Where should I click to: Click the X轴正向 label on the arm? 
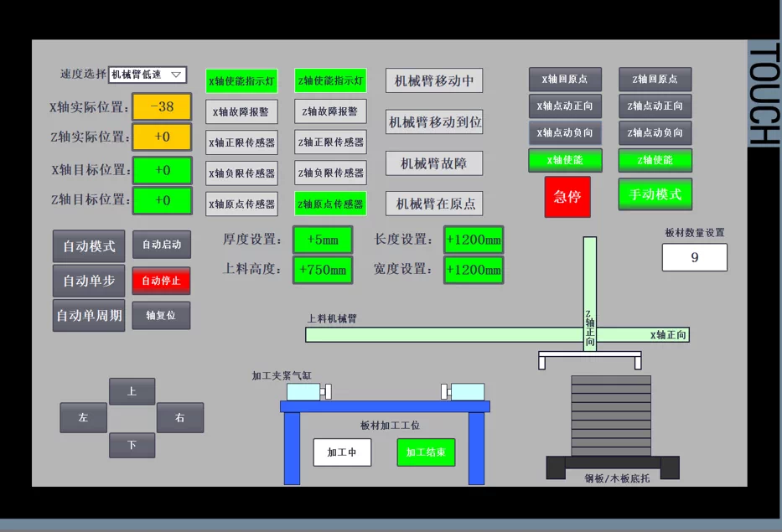668,335
